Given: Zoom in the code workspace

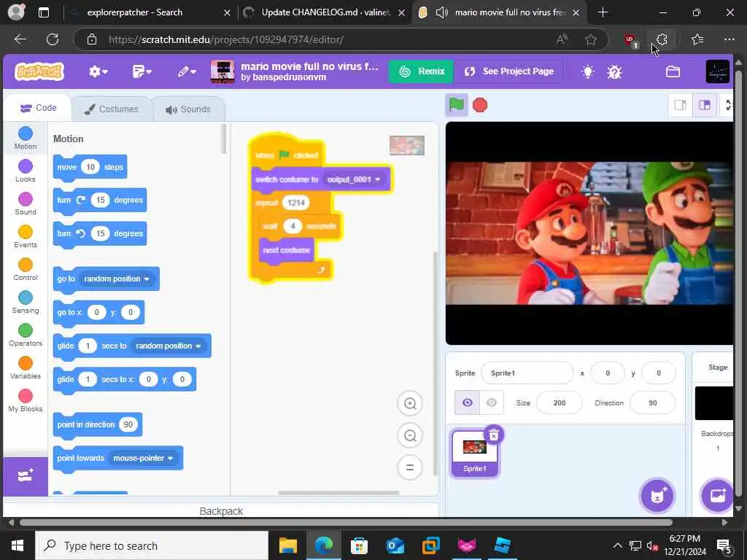Looking at the screenshot, I should coord(410,404).
